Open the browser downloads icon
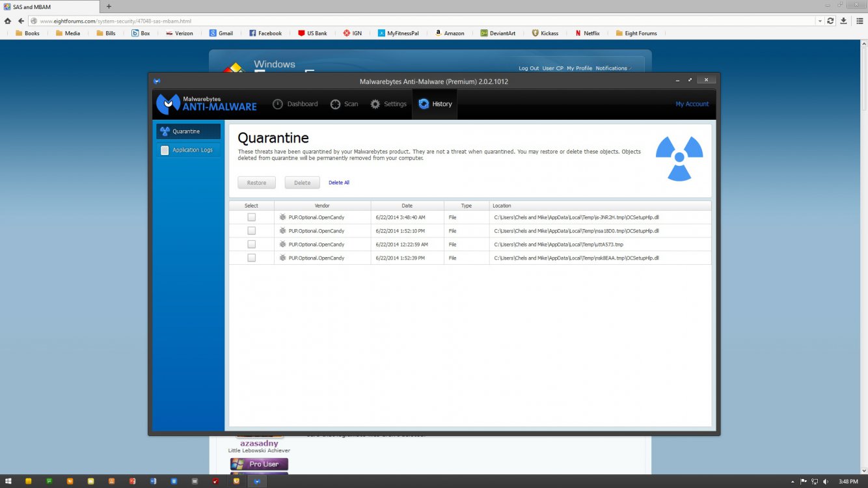 (x=844, y=21)
